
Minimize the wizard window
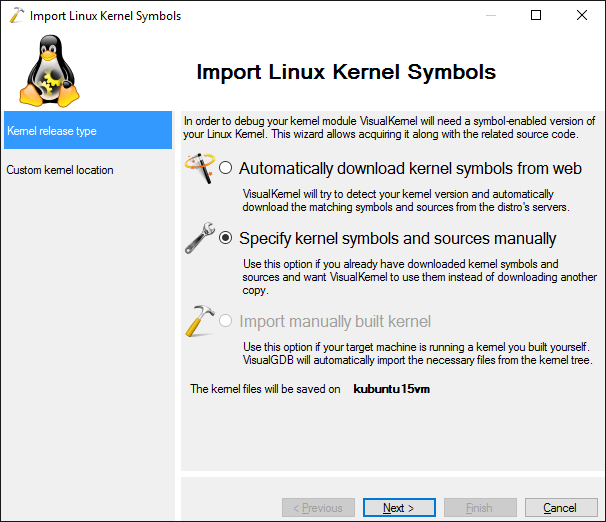tap(491, 15)
